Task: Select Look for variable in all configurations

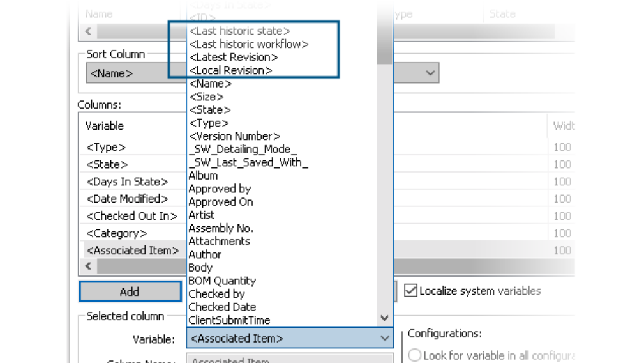Action: pyautogui.click(x=415, y=355)
